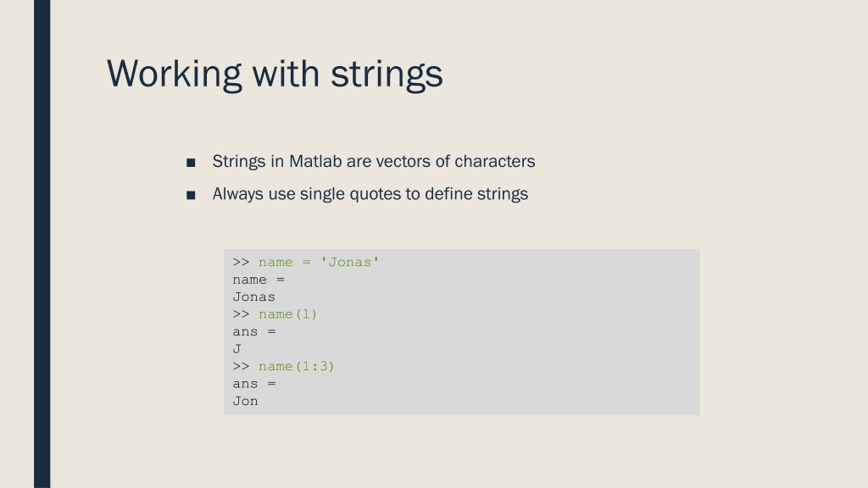Select the second square bullet marker
This screenshot has width=868, height=488.
pos(191,196)
